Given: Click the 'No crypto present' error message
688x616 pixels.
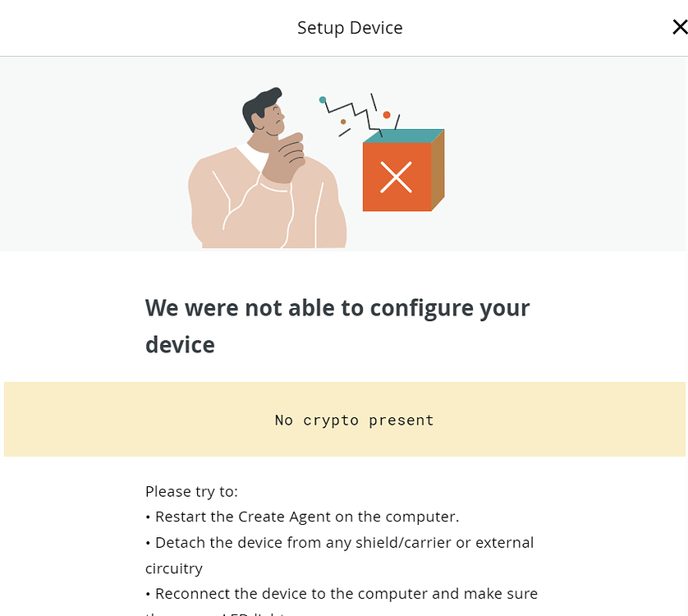Looking at the screenshot, I should [x=354, y=420].
